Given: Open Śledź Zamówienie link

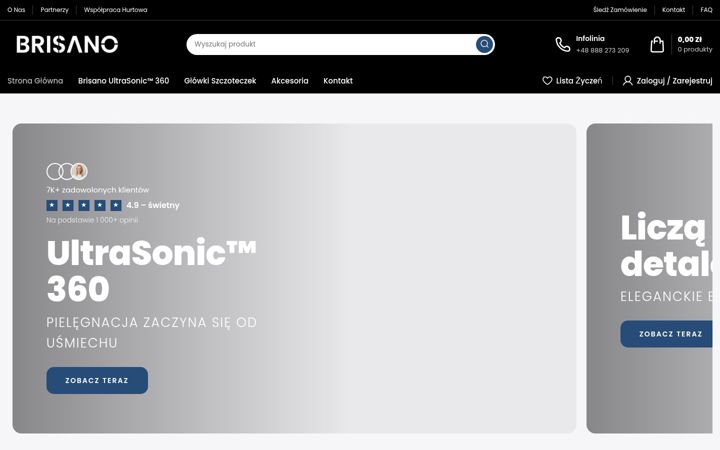Looking at the screenshot, I should click(619, 10).
